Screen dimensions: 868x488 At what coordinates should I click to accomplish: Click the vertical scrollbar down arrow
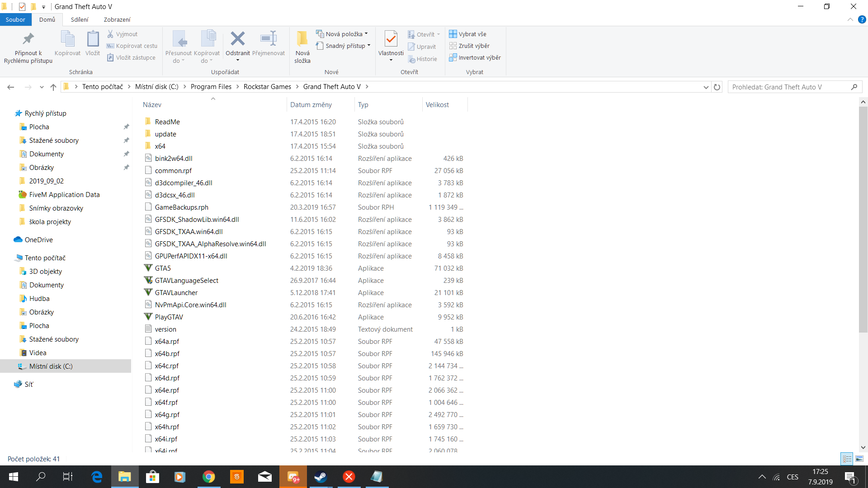point(863,447)
